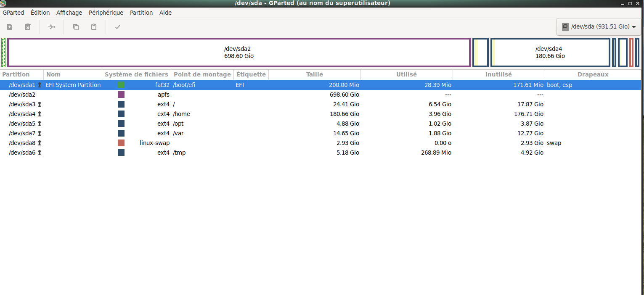Click the lock icon beside /dev/sda5
The image size is (644, 295).
[x=40, y=124]
